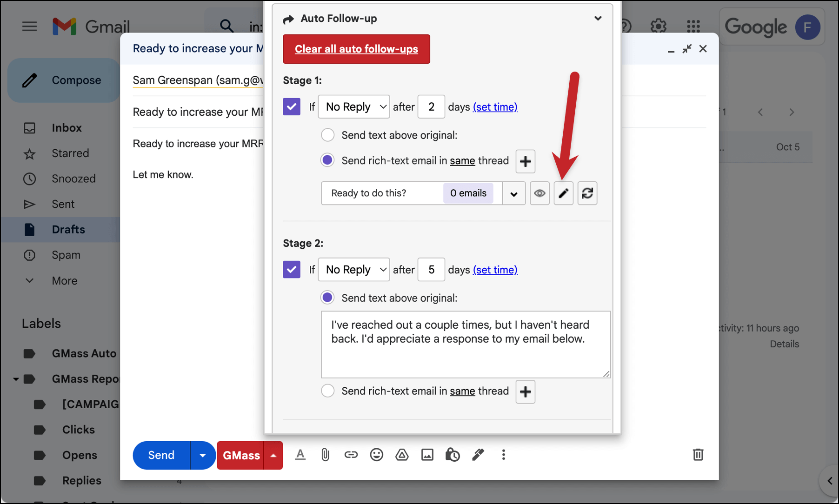Refresh the Stage 1 template list
The height and width of the screenshot is (504, 839).
587,193
